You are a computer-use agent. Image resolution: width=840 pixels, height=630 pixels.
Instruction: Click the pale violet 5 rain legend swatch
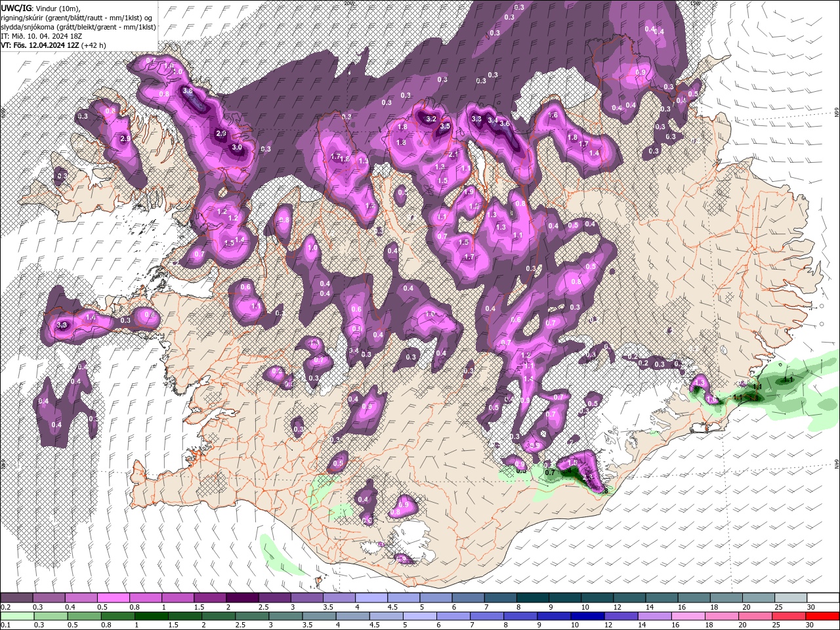point(419,616)
